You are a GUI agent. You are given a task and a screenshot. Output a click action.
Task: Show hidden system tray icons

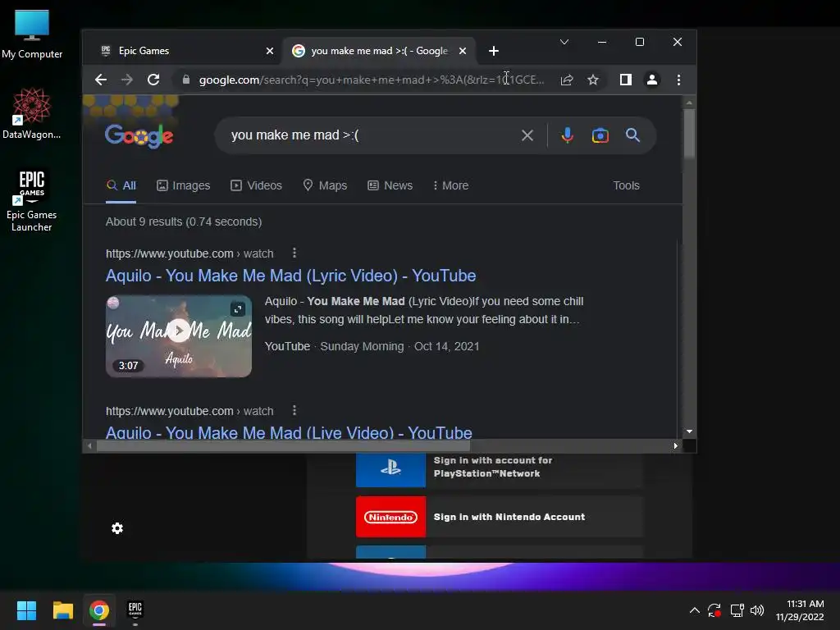point(694,610)
